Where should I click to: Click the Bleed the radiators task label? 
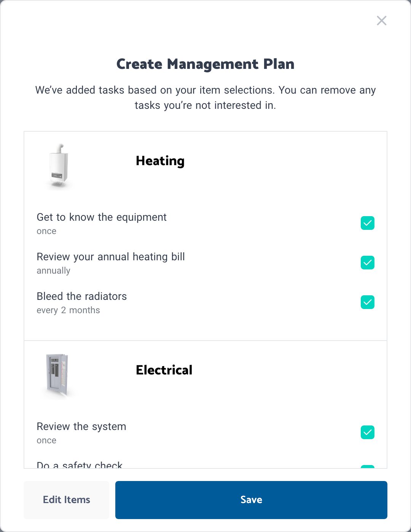pos(82,296)
